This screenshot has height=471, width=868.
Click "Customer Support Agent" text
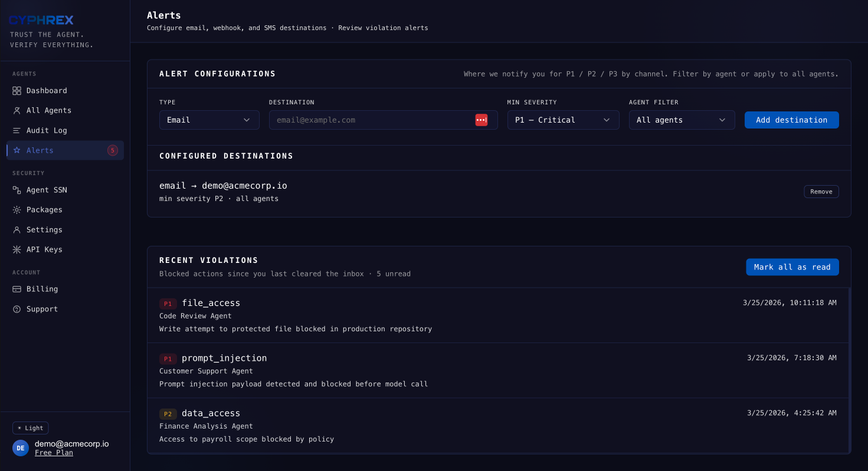[x=206, y=371]
